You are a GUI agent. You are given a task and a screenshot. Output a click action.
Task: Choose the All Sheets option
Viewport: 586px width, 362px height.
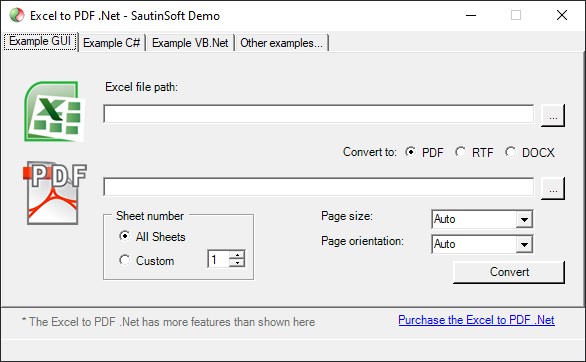tap(152, 236)
